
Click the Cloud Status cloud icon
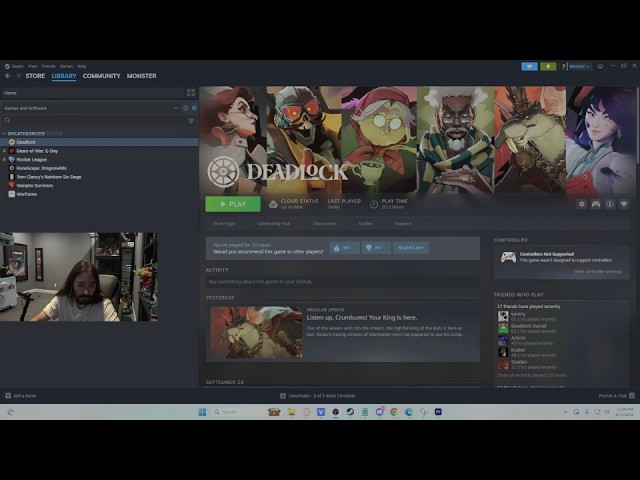coord(273,204)
